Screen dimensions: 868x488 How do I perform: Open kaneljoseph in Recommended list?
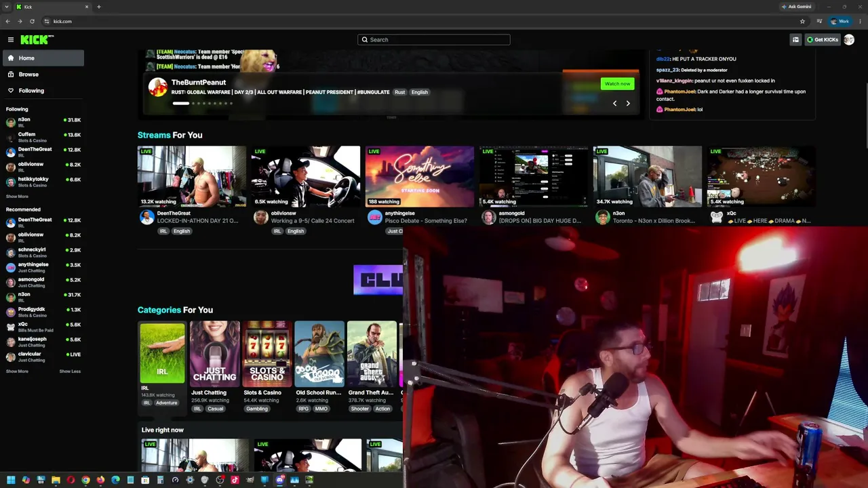[42, 342]
